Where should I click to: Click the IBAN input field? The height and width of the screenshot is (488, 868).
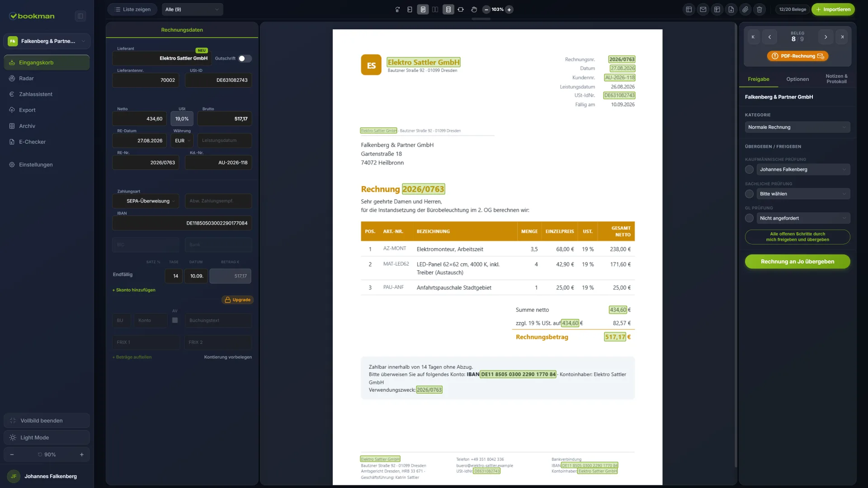182,223
